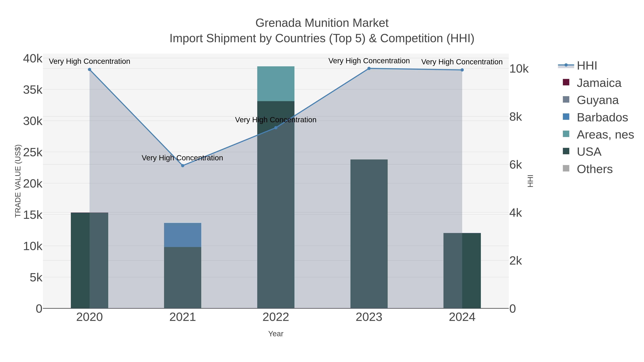The image size is (644, 362).
Task: Click the HHI line marker icon in legend
Action: coord(566,65)
